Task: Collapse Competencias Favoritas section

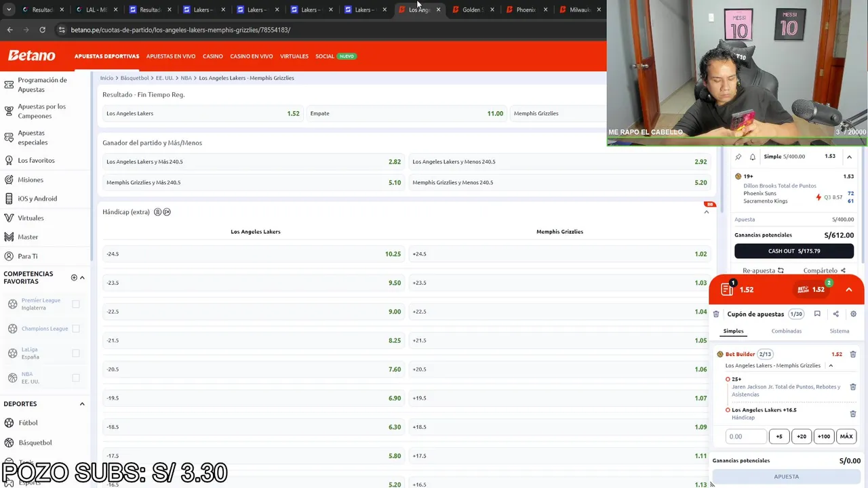Action: click(x=82, y=277)
